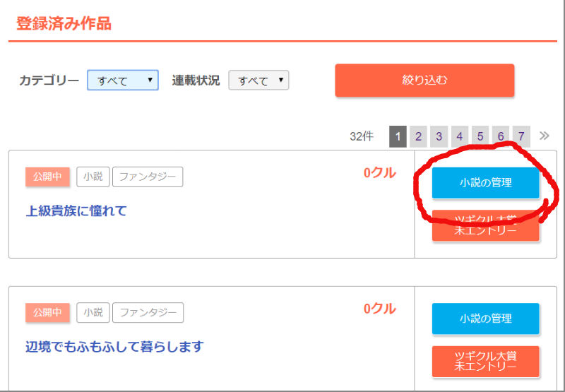Go to page 7 of results
Screen dimensions: 565x392
pos(521,136)
